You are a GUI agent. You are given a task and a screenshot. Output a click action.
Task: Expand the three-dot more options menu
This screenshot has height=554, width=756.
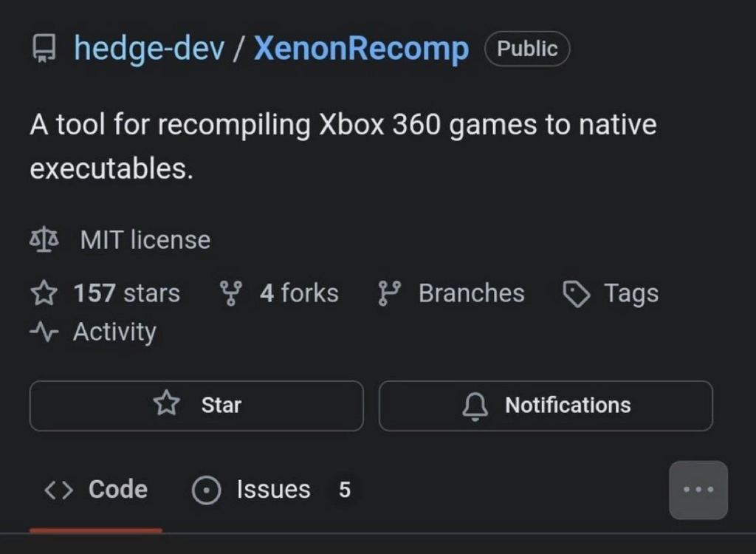tap(698, 490)
